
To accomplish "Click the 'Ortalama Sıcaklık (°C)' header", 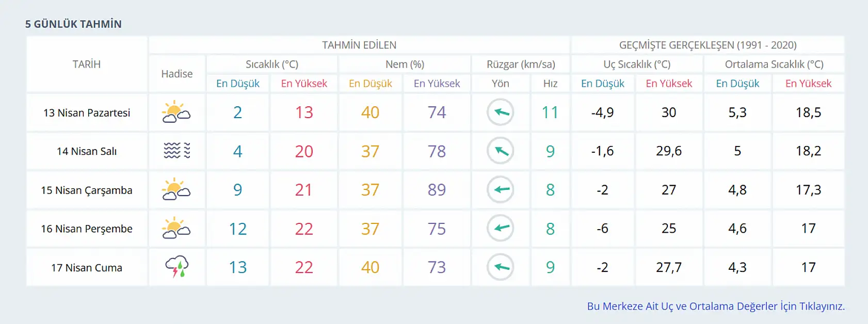I will (x=774, y=64).
